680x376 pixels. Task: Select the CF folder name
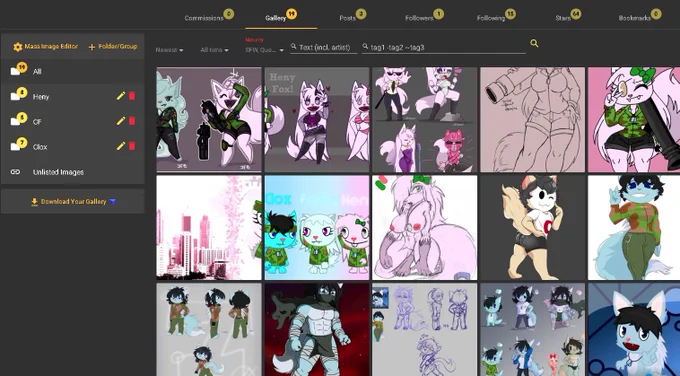[37, 122]
